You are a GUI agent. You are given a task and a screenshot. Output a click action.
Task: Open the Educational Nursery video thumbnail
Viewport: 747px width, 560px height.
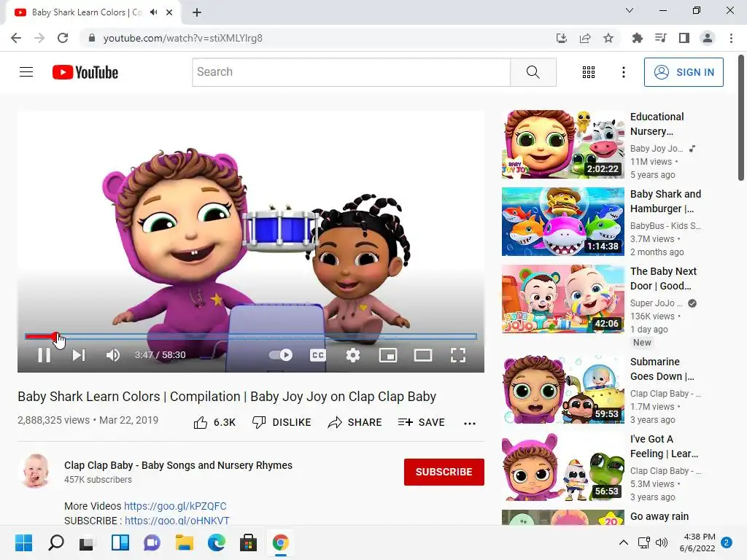(x=562, y=144)
